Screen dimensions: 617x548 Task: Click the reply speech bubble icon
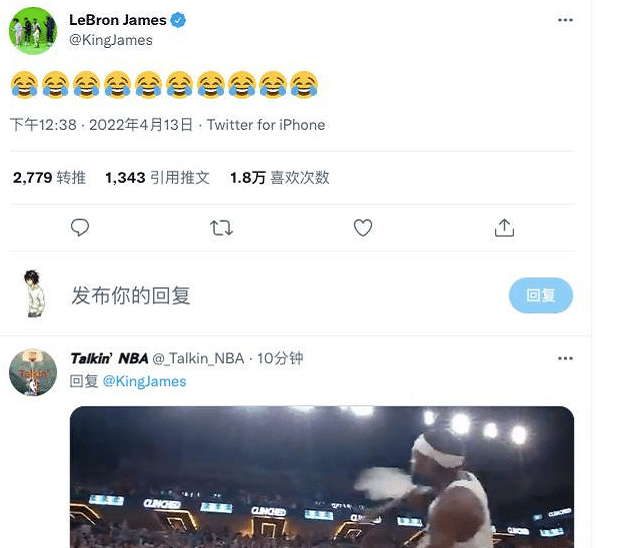point(81,228)
